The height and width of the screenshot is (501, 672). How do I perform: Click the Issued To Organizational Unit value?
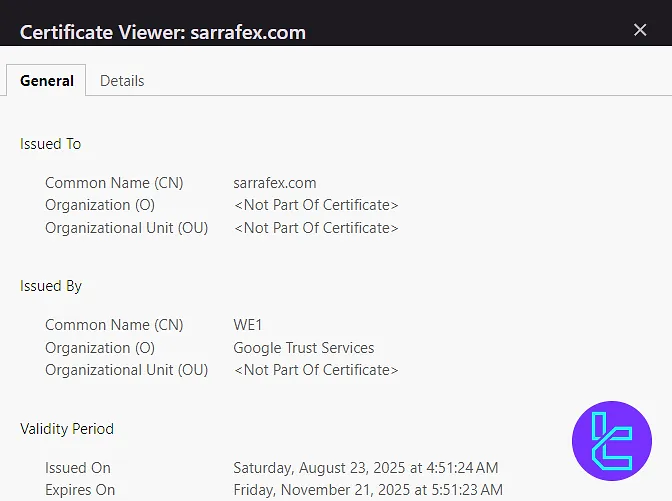click(x=316, y=228)
